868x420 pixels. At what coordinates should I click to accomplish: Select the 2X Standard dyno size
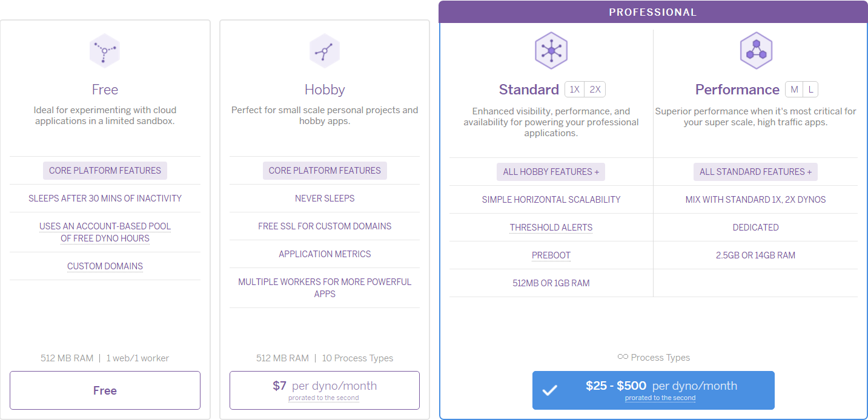595,90
